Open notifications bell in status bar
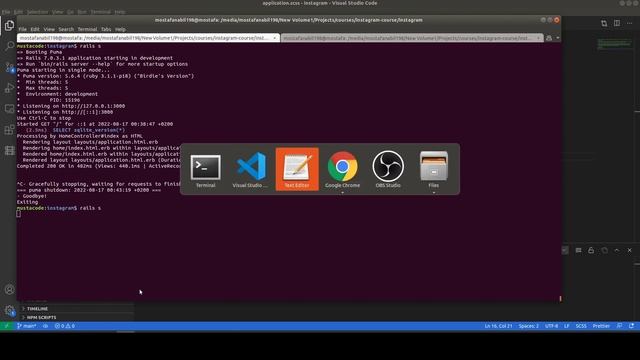 (x=631, y=326)
